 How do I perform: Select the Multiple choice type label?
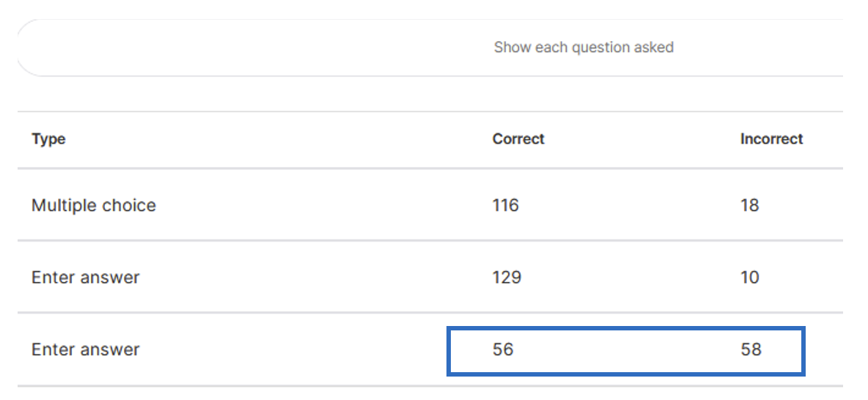(94, 205)
